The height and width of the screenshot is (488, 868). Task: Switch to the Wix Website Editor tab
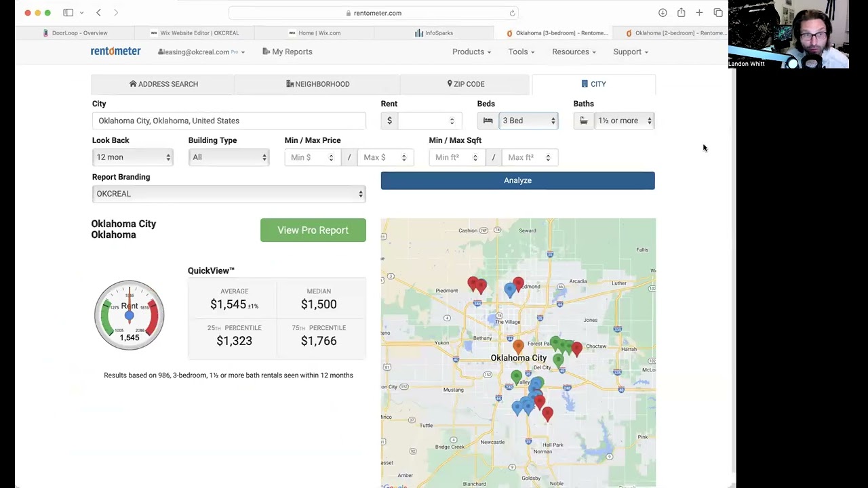pyautogui.click(x=195, y=33)
